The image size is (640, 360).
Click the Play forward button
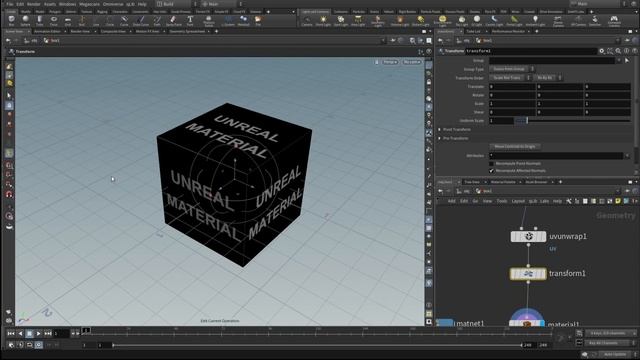[x=38, y=333]
